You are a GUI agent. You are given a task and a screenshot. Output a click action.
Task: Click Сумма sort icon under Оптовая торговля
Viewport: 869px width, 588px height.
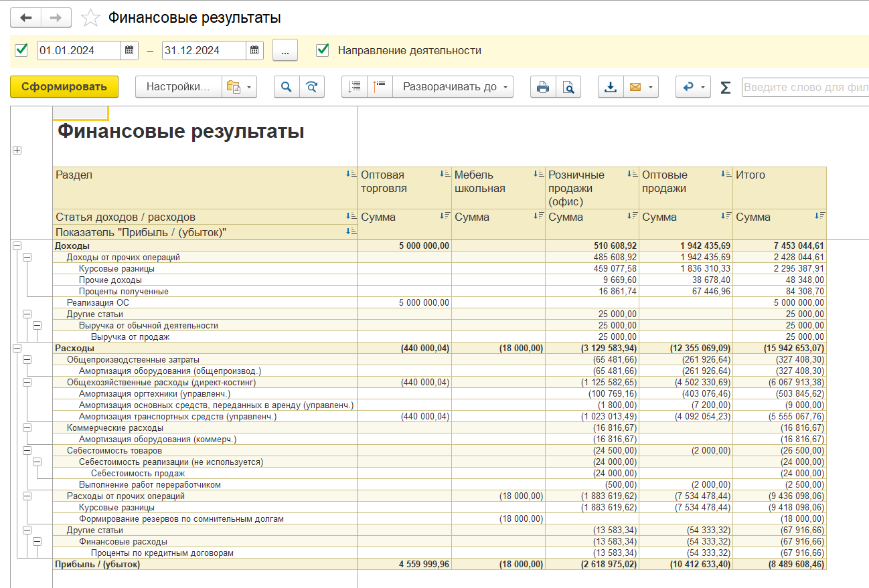[x=445, y=216]
